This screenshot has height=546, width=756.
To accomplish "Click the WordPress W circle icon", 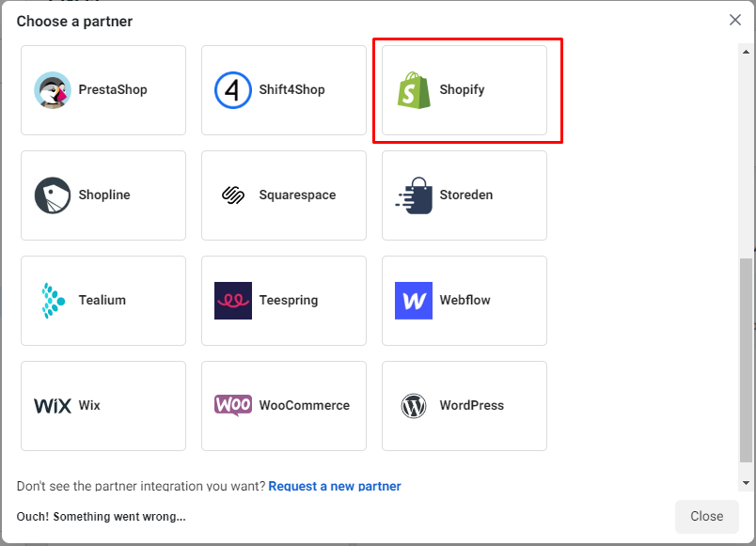I will point(414,406).
